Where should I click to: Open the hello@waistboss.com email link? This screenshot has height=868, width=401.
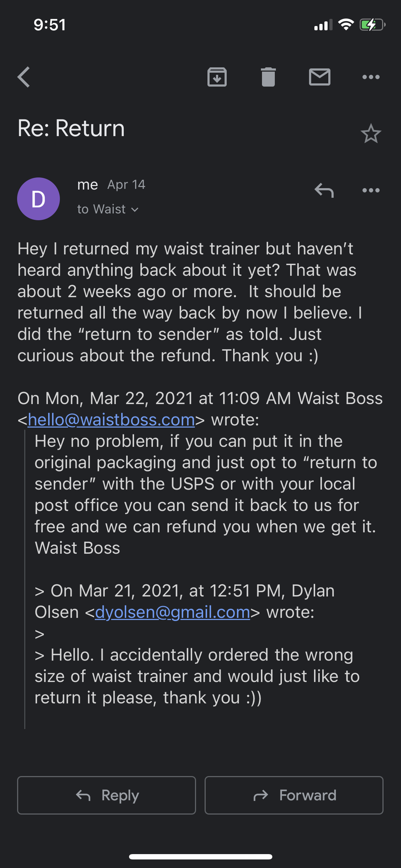coord(111,420)
